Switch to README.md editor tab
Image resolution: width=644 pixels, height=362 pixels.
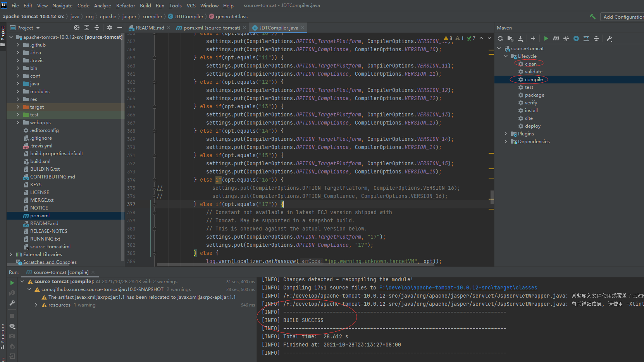click(150, 28)
